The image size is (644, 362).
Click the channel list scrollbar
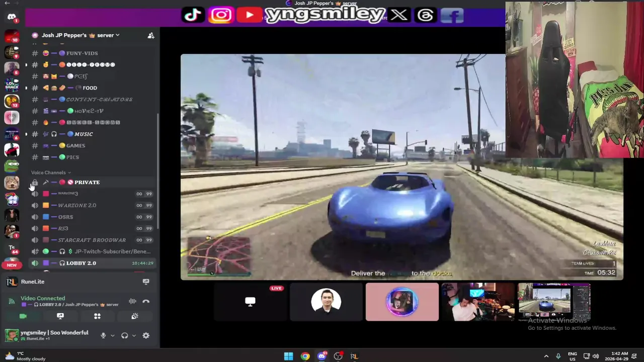click(158, 171)
